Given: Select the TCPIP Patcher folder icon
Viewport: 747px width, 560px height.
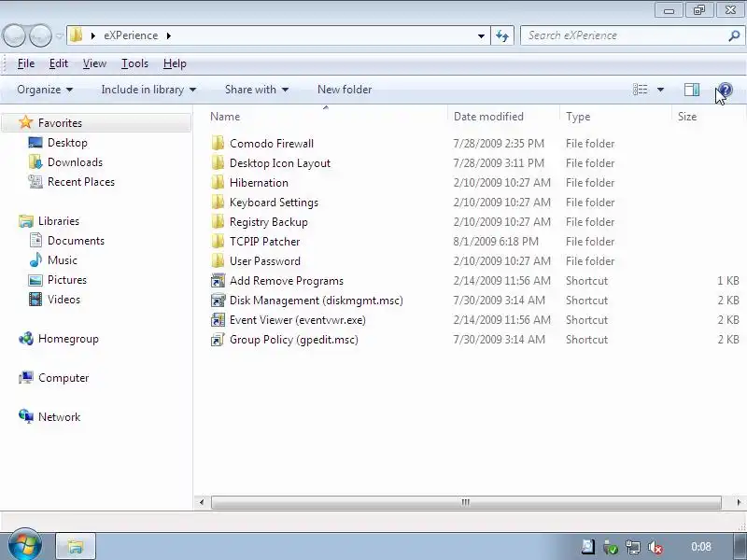Looking at the screenshot, I should (218, 241).
